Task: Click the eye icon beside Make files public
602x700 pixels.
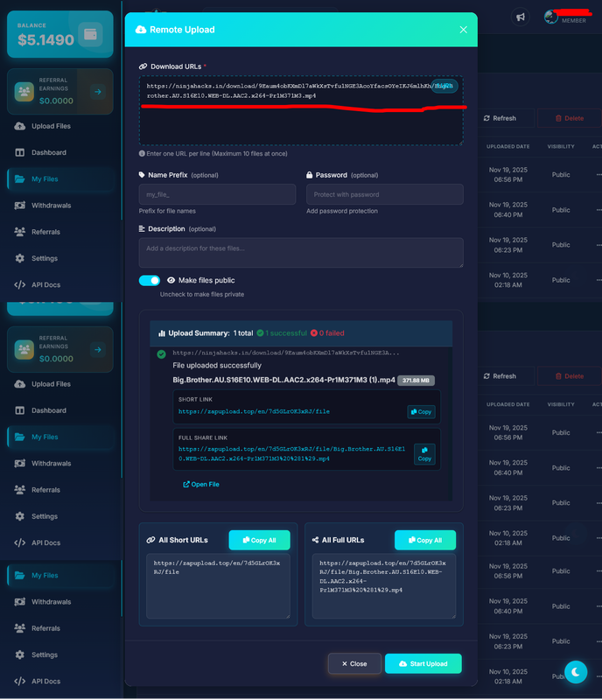Action: (x=171, y=280)
